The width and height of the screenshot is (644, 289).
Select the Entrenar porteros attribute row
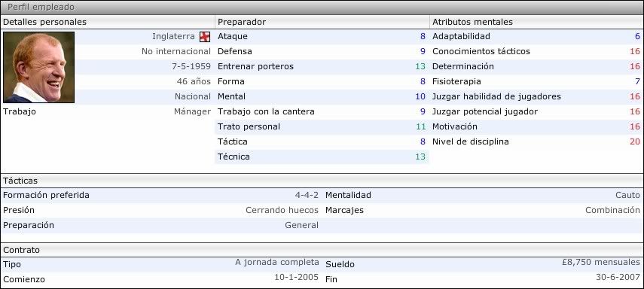(322, 66)
